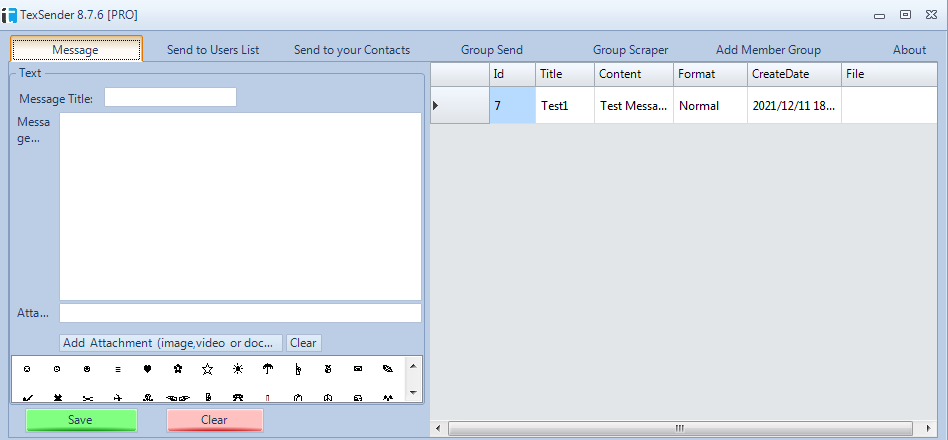
Task: Clear the attachment with small Clear button
Action: 304,343
